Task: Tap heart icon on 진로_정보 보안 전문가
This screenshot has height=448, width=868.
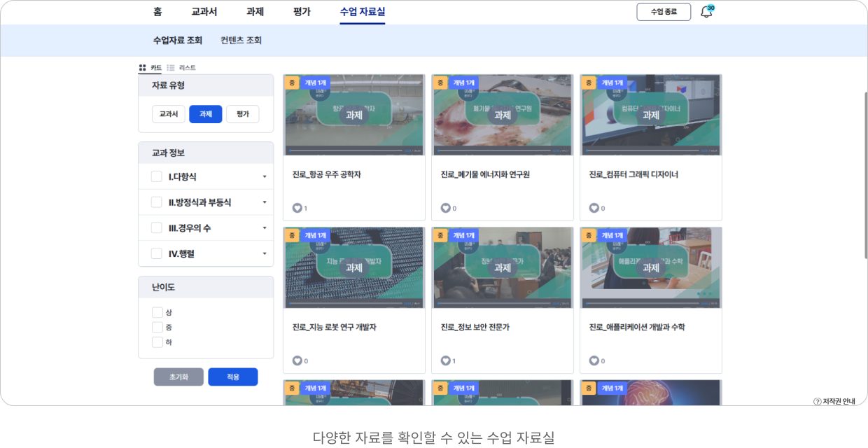Action: [x=445, y=360]
